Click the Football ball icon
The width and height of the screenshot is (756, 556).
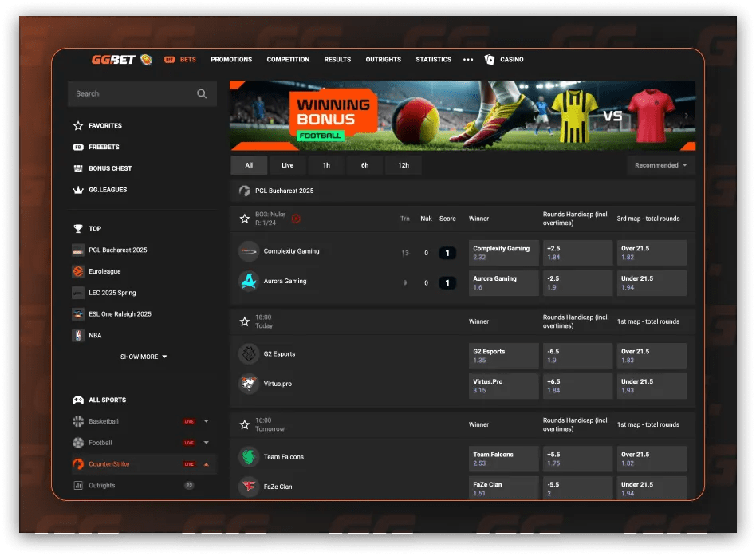[x=78, y=443]
